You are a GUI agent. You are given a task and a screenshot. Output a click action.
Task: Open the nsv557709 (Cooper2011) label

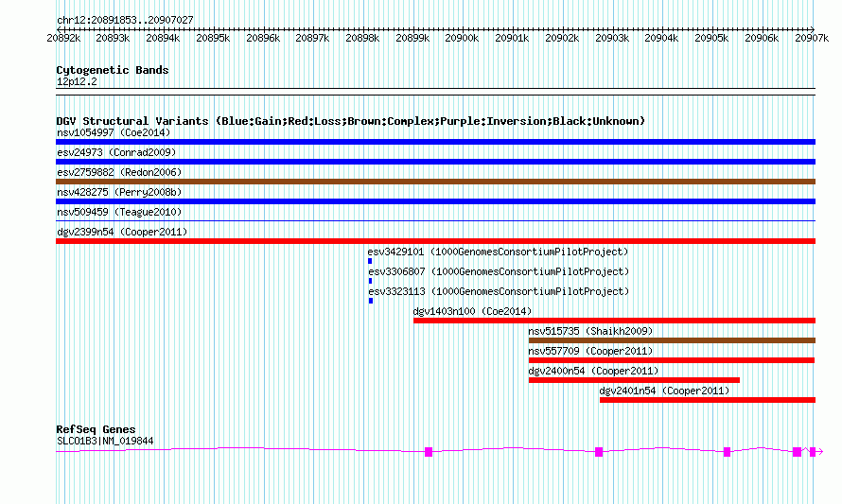pos(590,351)
